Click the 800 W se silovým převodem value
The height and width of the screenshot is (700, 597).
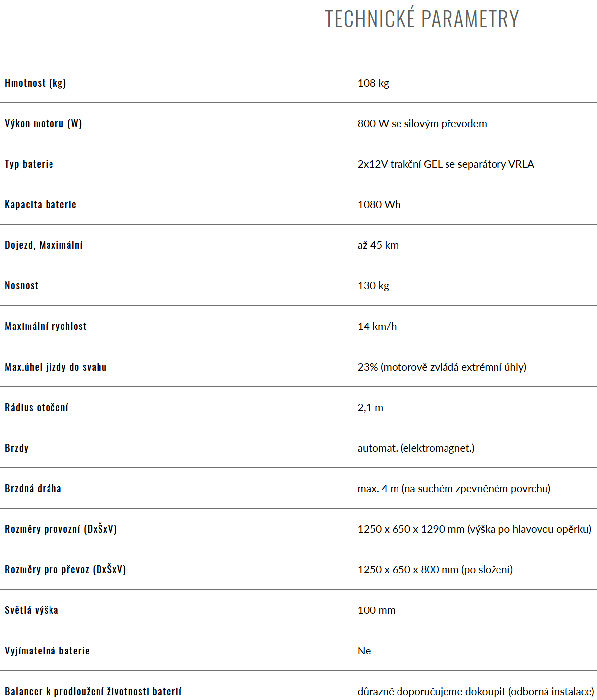coord(422,124)
